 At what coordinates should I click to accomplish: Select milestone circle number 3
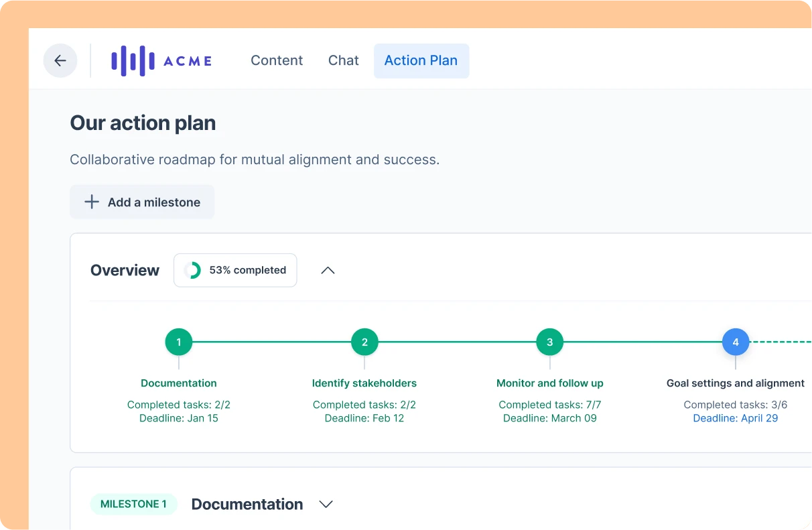(550, 342)
